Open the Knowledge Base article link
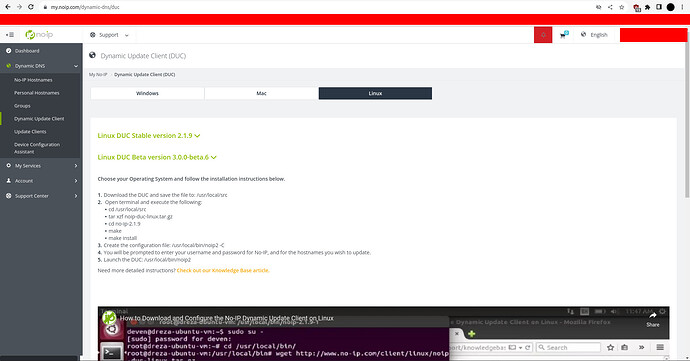Screen dimensions: 690x361 click(223, 271)
